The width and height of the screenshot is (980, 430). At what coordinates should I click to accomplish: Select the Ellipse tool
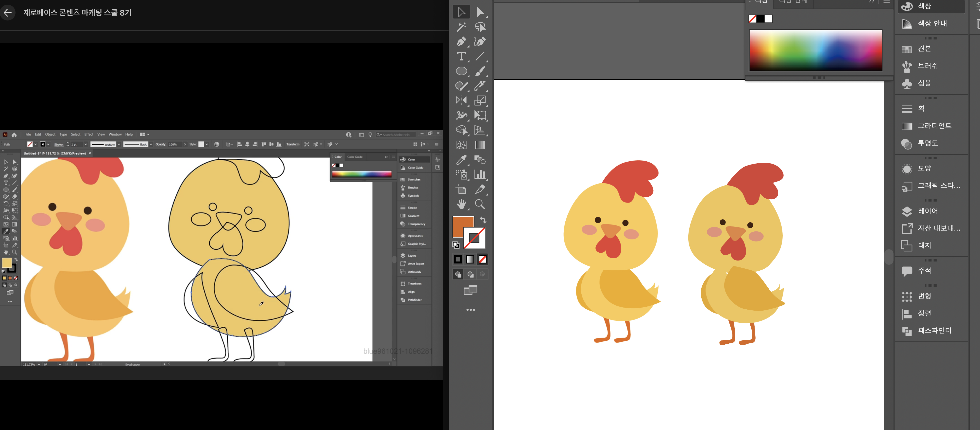pyautogui.click(x=461, y=71)
